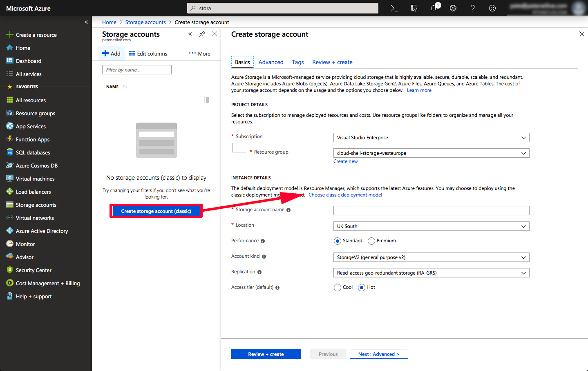This screenshot has width=588, height=371.
Task: Pin the Storage accounts blade
Action: [202, 34]
